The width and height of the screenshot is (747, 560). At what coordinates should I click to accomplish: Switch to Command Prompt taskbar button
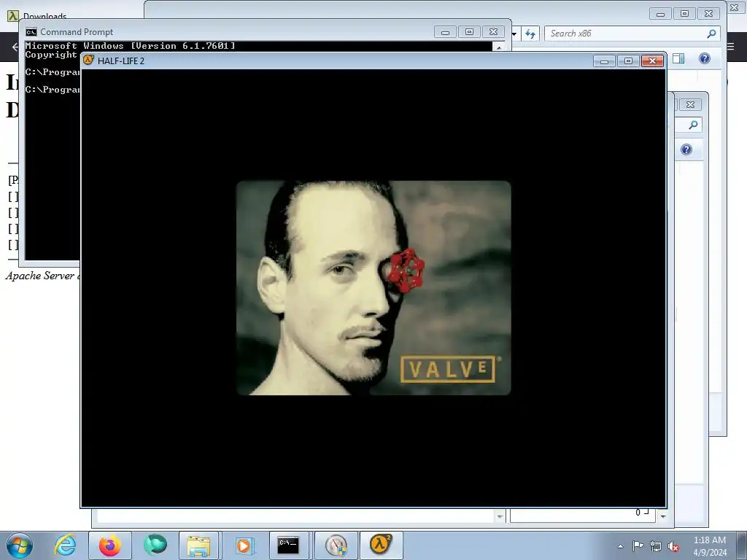(288, 545)
